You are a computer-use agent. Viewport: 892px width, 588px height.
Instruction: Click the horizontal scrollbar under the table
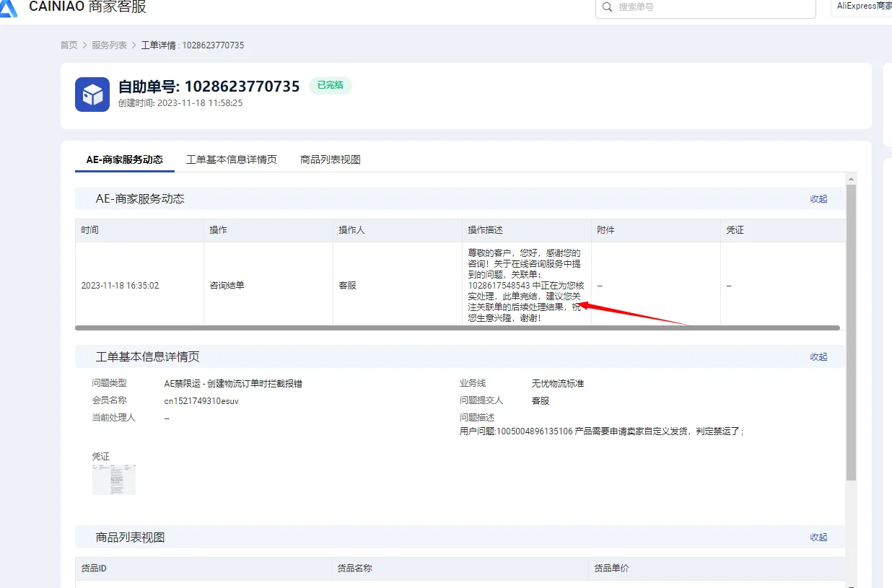pos(458,328)
